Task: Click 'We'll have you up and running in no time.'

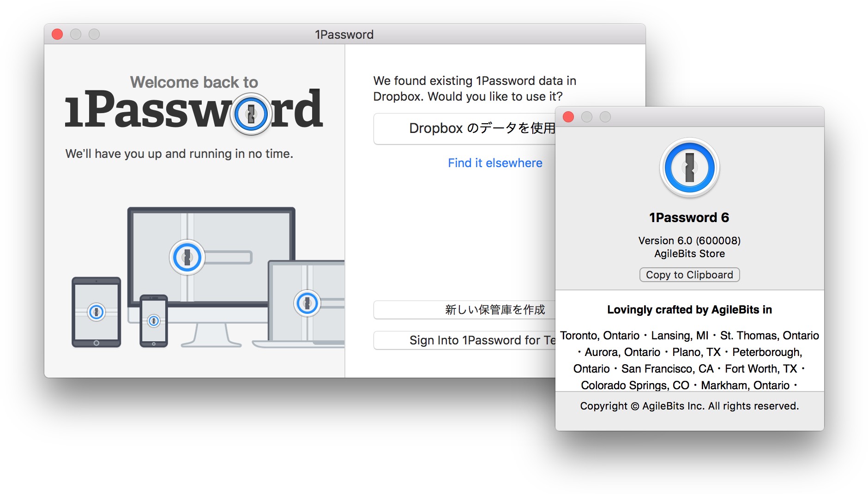Action: (x=179, y=154)
